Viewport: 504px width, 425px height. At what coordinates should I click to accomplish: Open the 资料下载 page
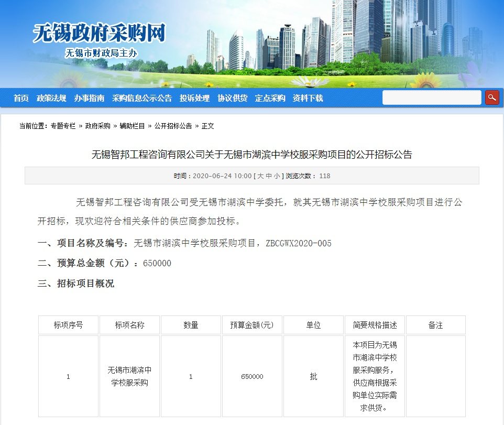click(x=308, y=98)
